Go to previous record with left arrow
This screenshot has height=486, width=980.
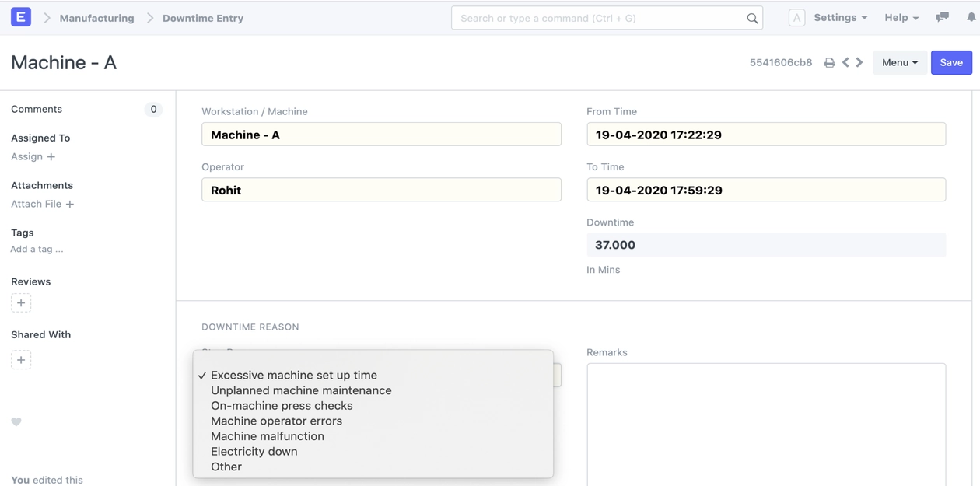pos(846,62)
